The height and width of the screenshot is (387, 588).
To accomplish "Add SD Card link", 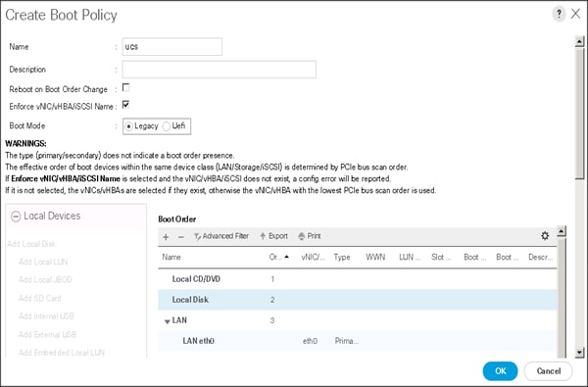I will click(40, 299).
